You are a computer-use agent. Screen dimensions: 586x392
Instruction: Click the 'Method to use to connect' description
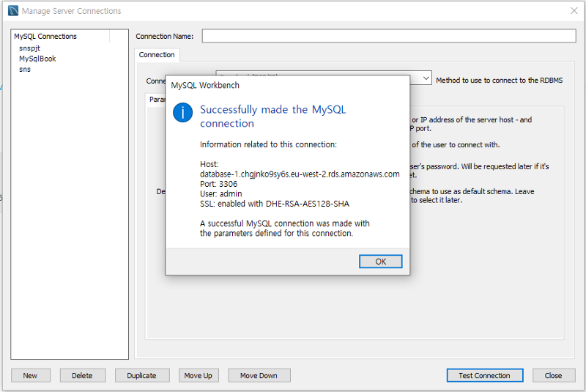(x=500, y=81)
